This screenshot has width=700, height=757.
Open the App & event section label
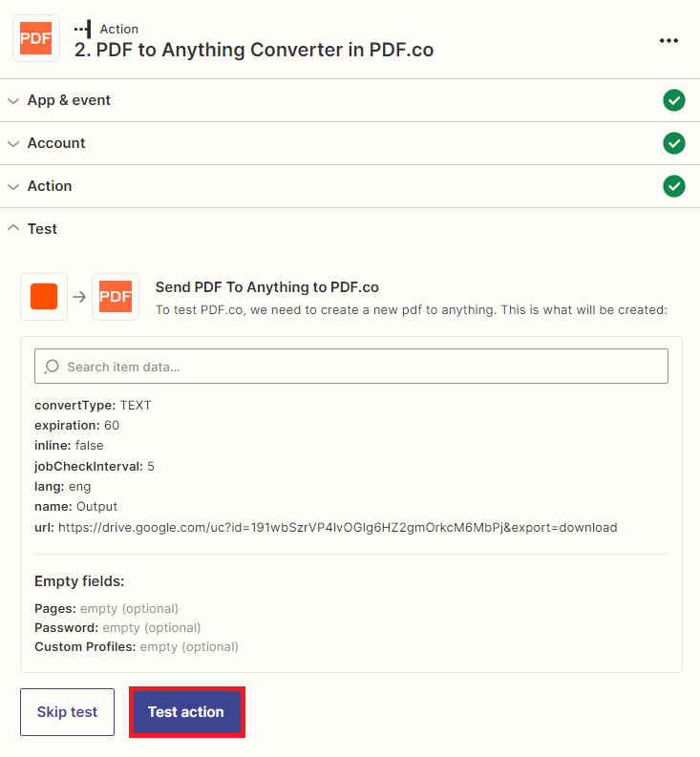(x=69, y=100)
